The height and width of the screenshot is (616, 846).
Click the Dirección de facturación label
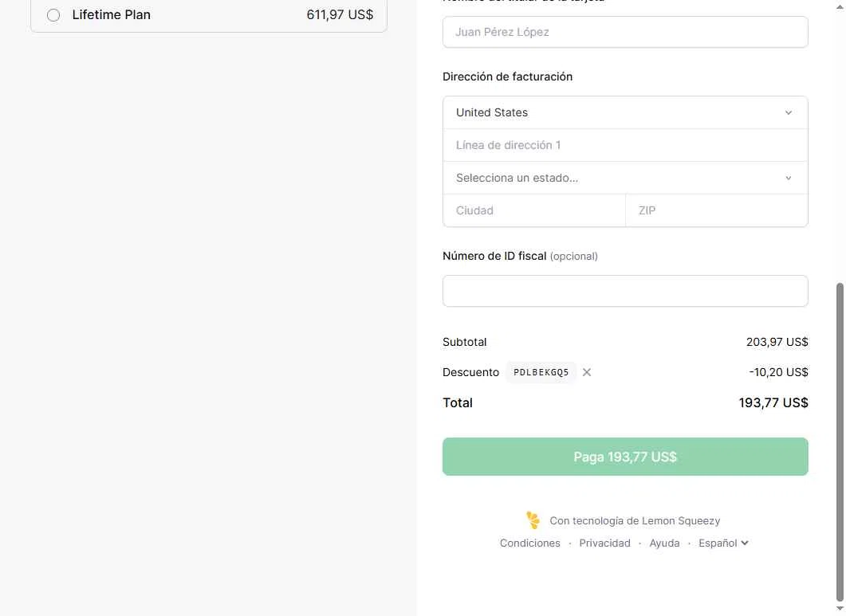pyautogui.click(x=507, y=77)
